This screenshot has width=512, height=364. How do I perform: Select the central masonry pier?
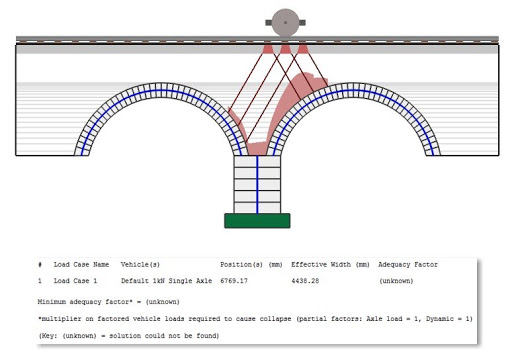257,185
